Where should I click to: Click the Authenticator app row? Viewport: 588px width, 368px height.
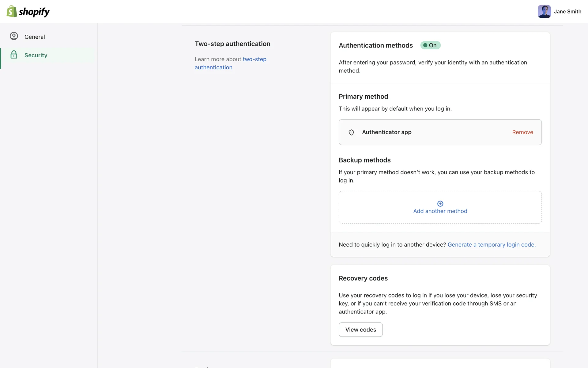pos(429,132)
